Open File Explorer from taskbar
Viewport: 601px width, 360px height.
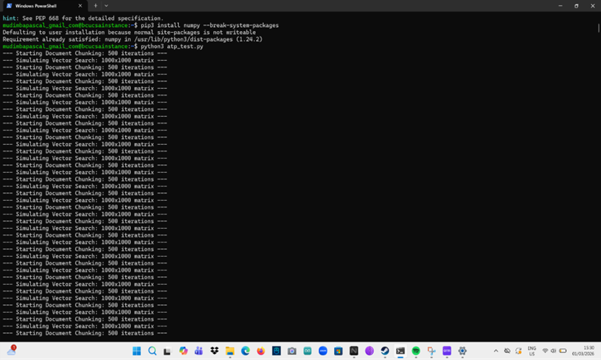coord(230,351)
